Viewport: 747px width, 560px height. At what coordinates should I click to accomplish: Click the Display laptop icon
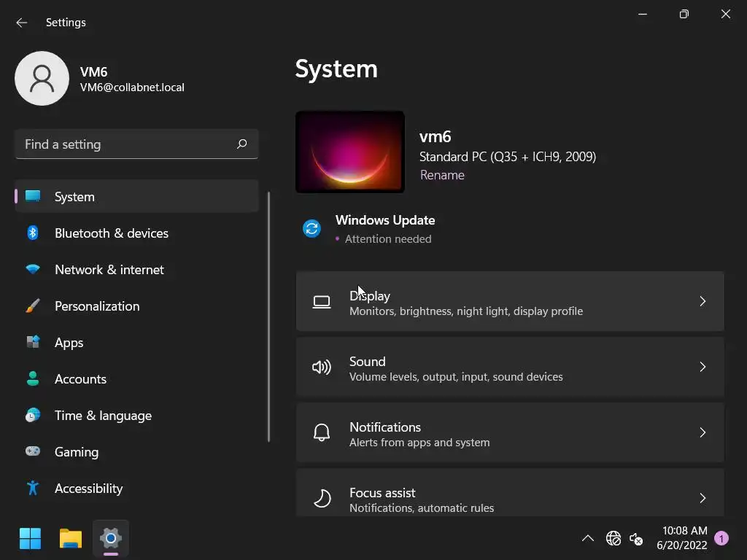click(322, 302)
